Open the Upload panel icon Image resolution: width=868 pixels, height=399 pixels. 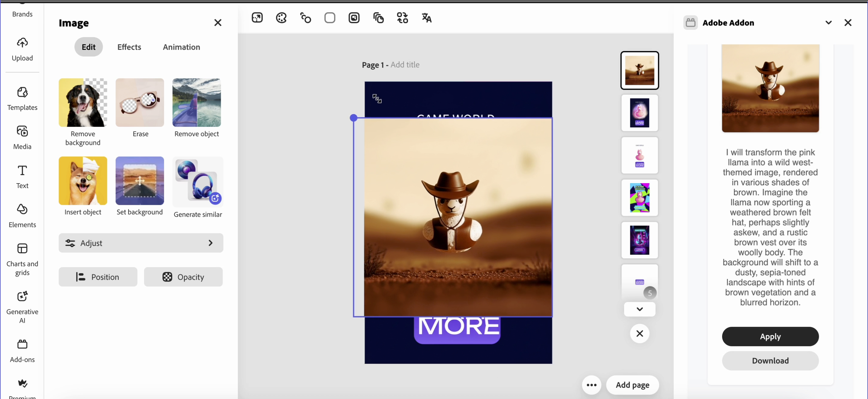point(22,43)
